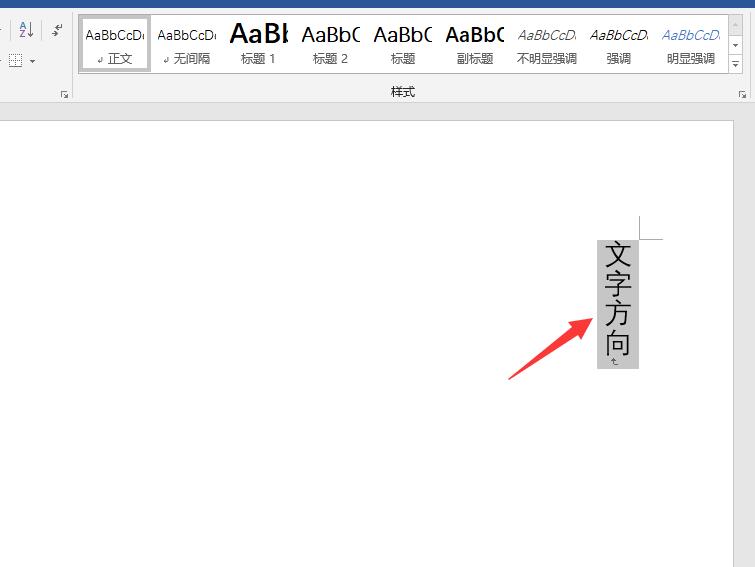Screen dimensions: 755x567
Task: Expand the full styles gallery
Action: tap(735, 64)
